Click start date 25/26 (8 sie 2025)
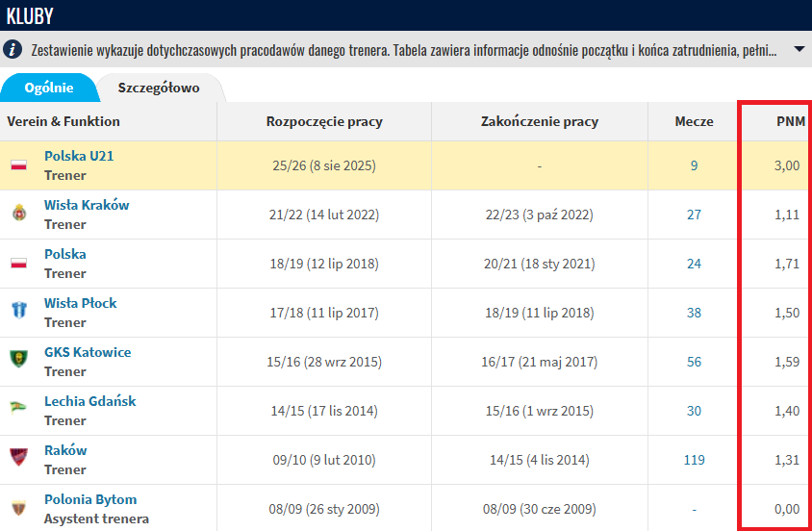Screen dimensions: 812x531 (x=324, y=165)
